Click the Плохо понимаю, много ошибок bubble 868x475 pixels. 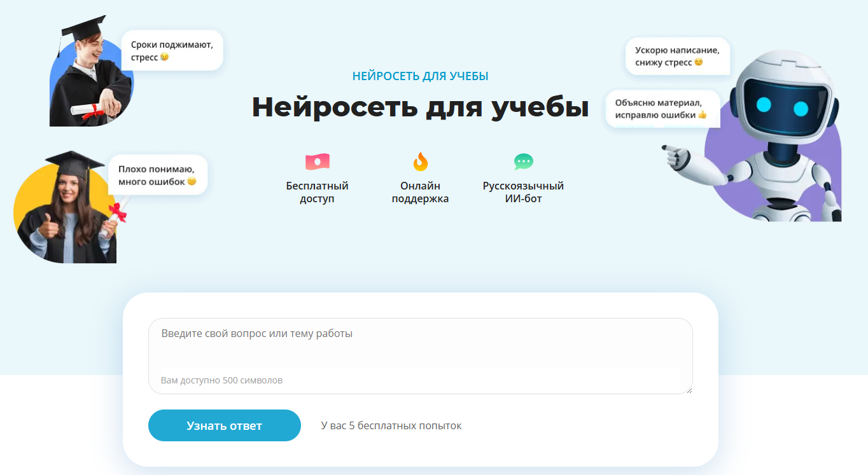click(157, 175)
